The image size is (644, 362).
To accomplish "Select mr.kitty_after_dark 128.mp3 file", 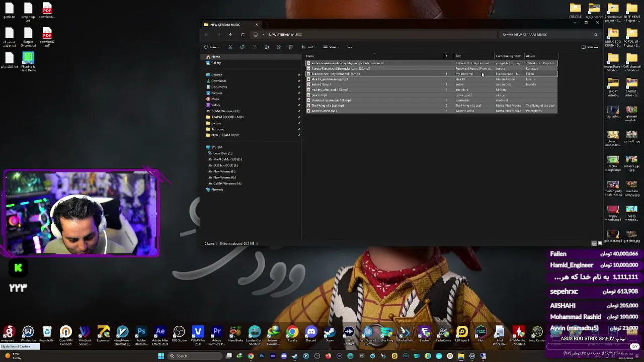I will 432,90.
